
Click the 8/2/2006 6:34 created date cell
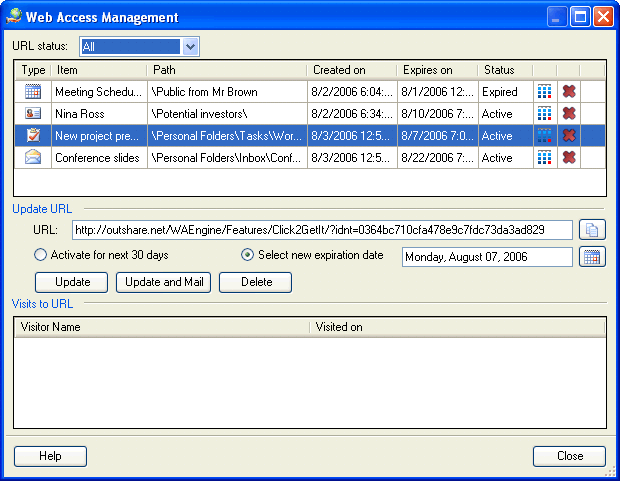pos(352,114)
